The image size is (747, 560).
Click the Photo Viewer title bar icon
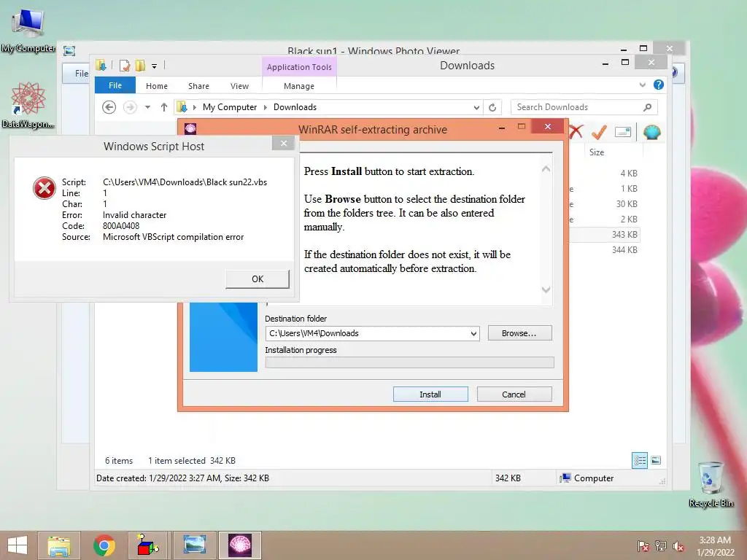point(69,51)
